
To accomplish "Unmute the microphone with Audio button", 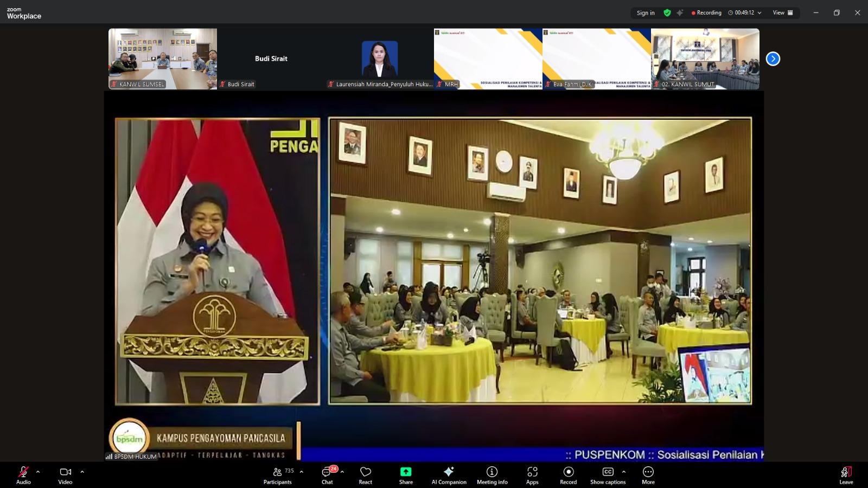I will (x=23, y=475).
